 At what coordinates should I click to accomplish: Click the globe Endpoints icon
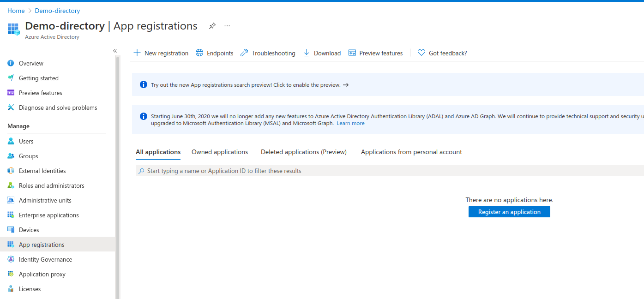(x=199, y=53)
